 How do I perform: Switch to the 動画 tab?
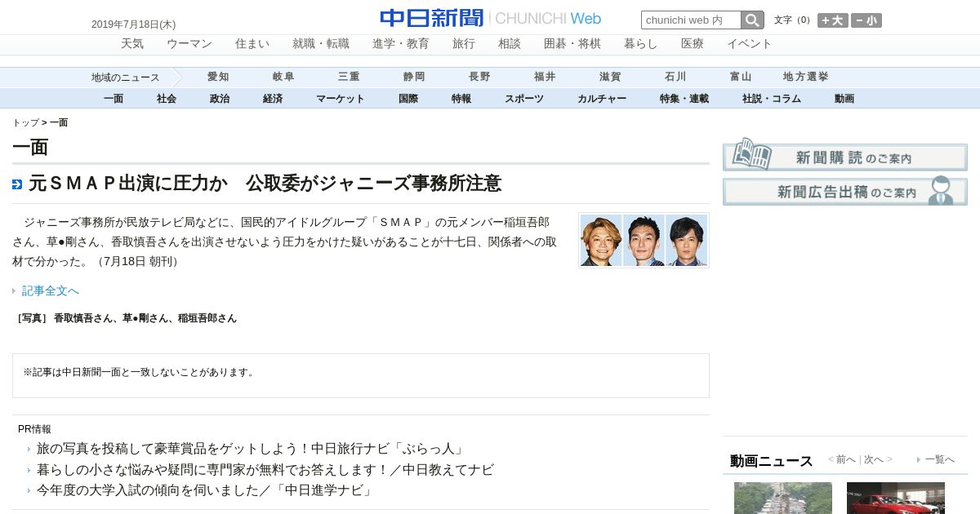844,99
